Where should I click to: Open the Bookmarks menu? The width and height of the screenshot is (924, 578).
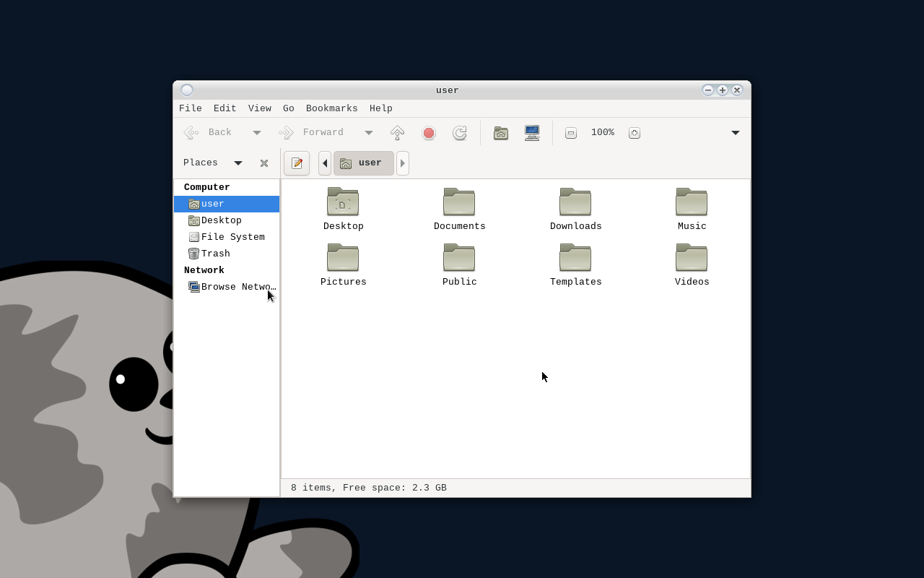pos(332,108)
